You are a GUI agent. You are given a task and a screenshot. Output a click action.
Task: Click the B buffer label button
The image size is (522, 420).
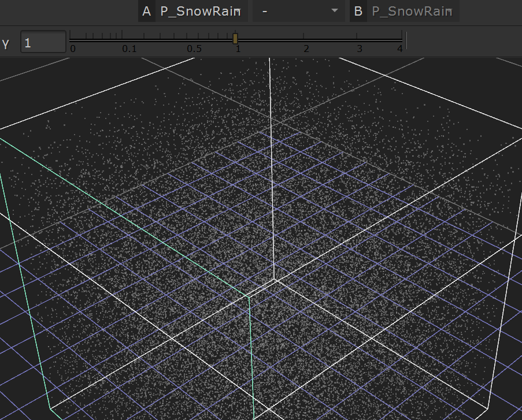(358, 12)
